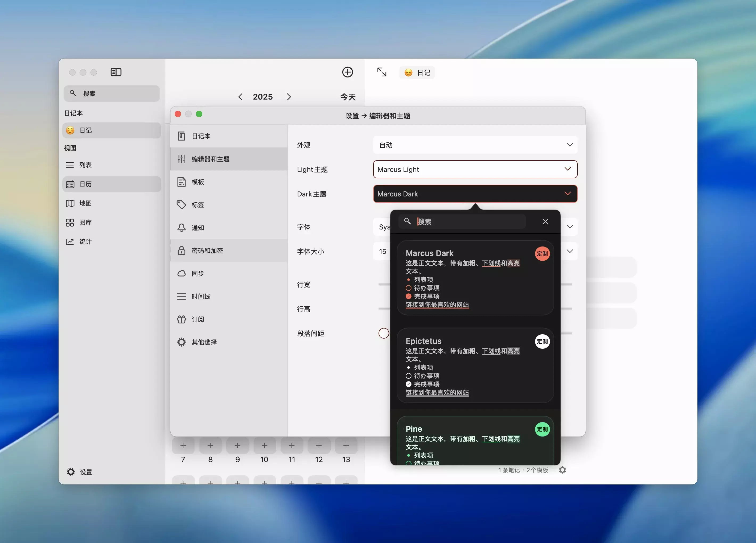Select the Epictetus theme card
This screenshot has height=543, width=756.
pos(475,365)
